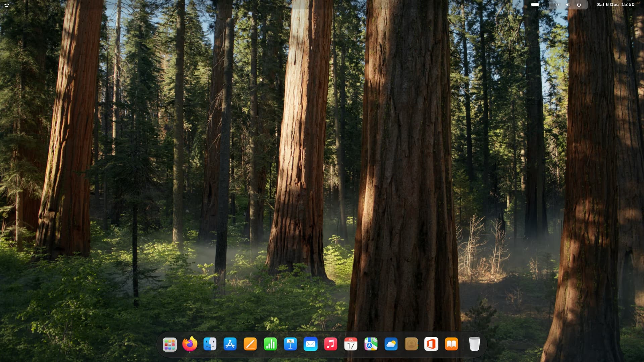Open power menu in top bar
Screen dimensions: 644x362
coord(579,5)
